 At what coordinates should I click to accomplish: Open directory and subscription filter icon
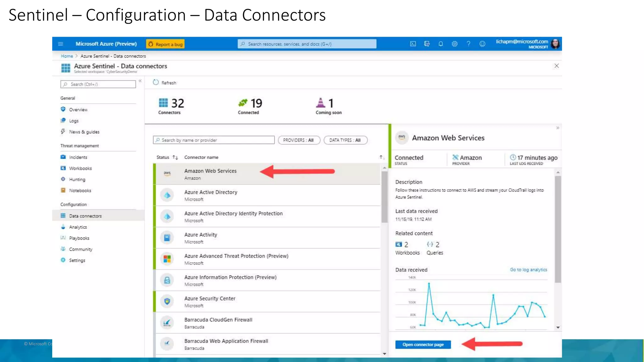click(427, 44)
